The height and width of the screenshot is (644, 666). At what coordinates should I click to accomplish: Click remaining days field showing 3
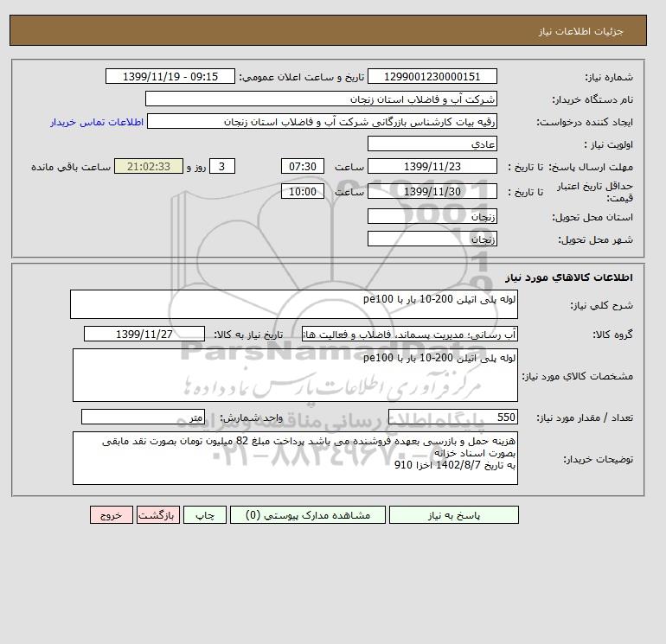click(222, 167)
